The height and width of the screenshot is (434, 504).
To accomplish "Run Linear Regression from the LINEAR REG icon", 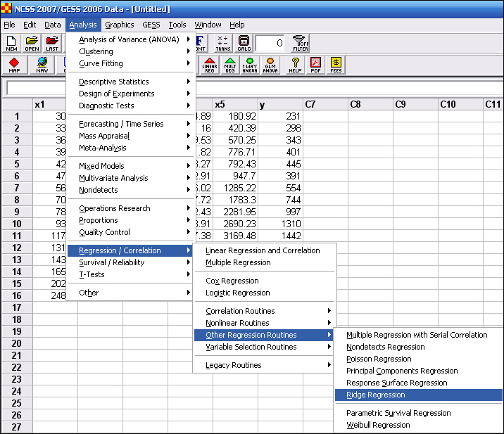I will pos(210,65).
